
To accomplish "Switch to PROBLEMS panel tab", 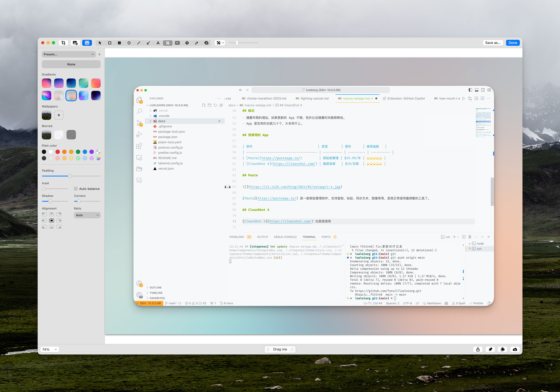I will 237,237.
